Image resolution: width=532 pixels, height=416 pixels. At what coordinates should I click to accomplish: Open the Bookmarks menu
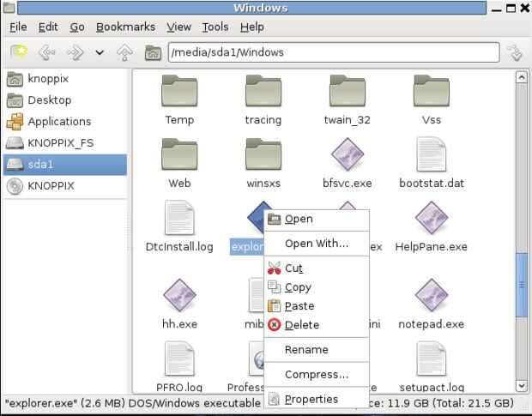125,27
